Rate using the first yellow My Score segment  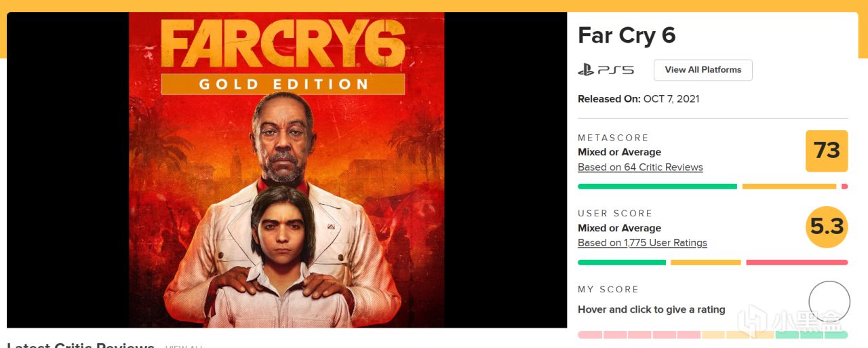713,334
